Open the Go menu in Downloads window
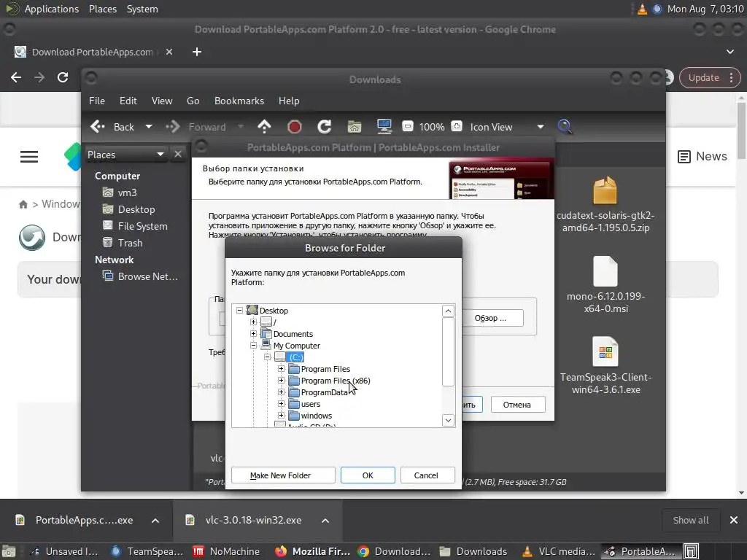The height and width of the screenshot is (560, 747). coord(193,101)
